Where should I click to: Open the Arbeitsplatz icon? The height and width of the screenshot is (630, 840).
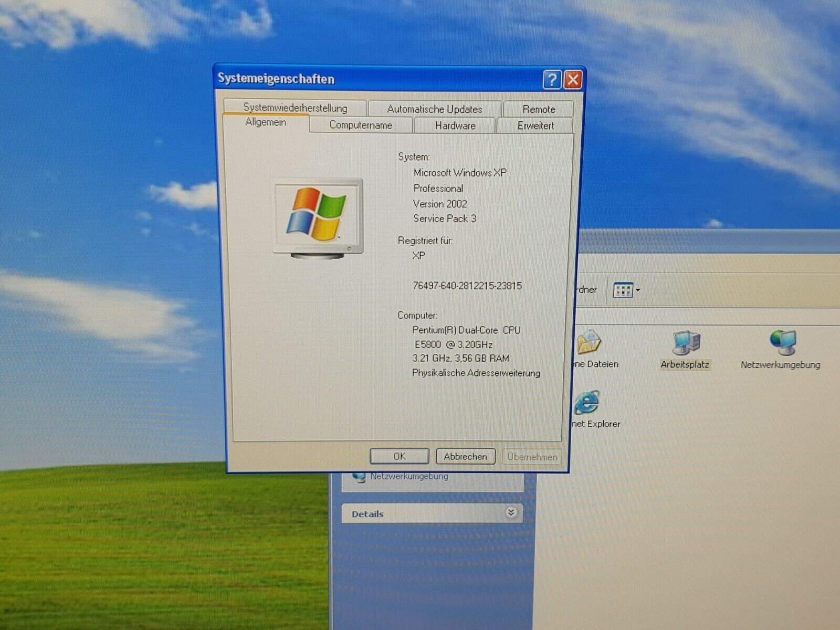tap(686, 343)
